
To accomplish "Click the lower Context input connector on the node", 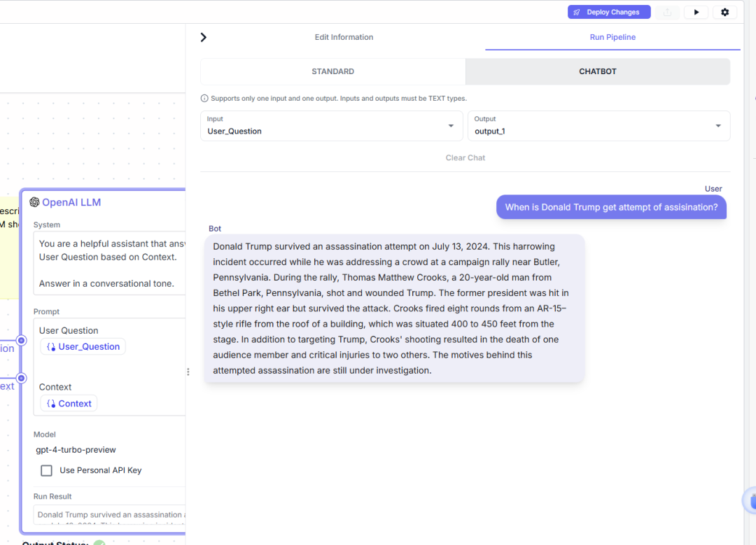I will (21, 378).
